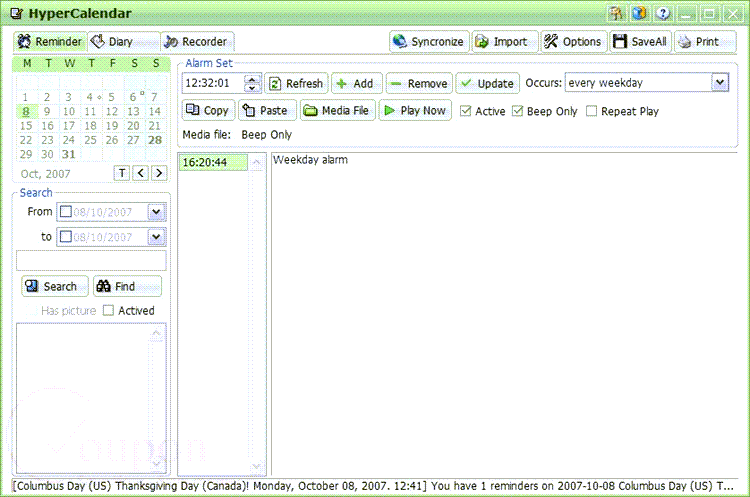Click the alarm list scrollbar

click(257, 314)
